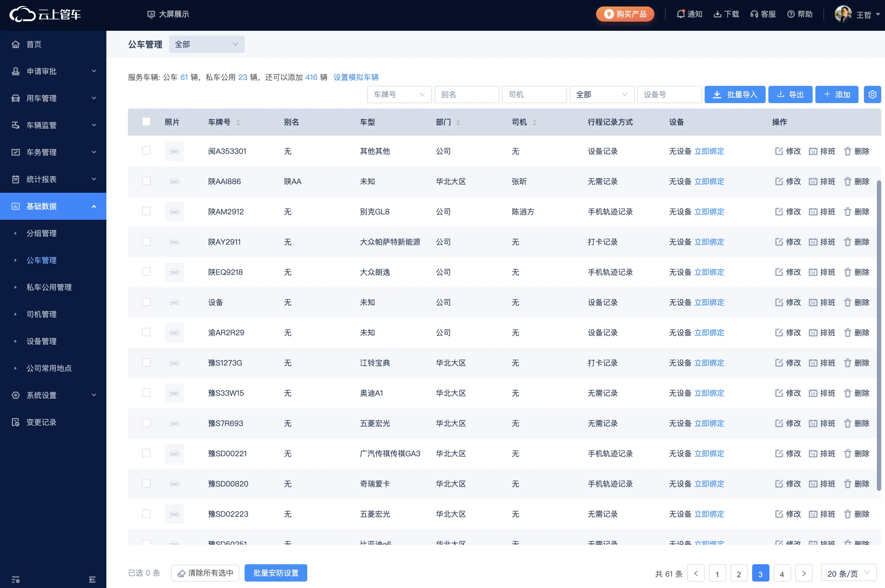Click delete trash icon for 陕AM2912 row
The image size is (885, 588).
(847, 212)
